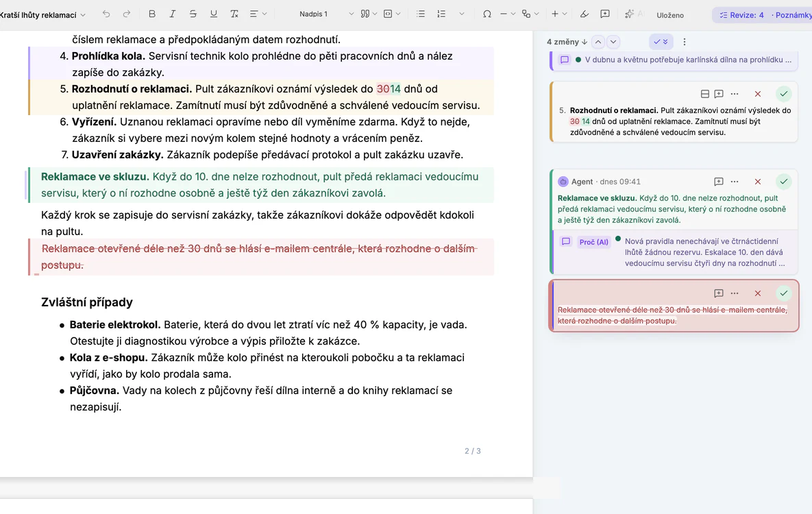
Task: Insert a special character (omega icon)
Action: point(487,14)
